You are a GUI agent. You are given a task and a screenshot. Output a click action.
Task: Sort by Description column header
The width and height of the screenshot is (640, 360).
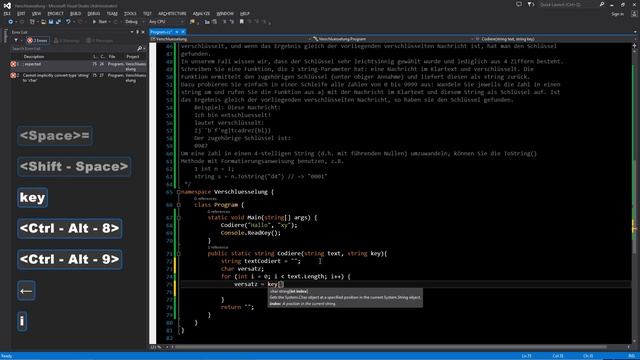pyautogui.click(x=34, y=57)
